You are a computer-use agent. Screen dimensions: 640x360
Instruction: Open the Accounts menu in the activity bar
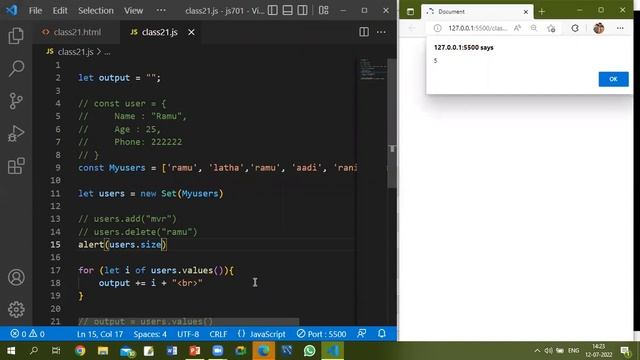pyautogui.click(x=16, y=277)
